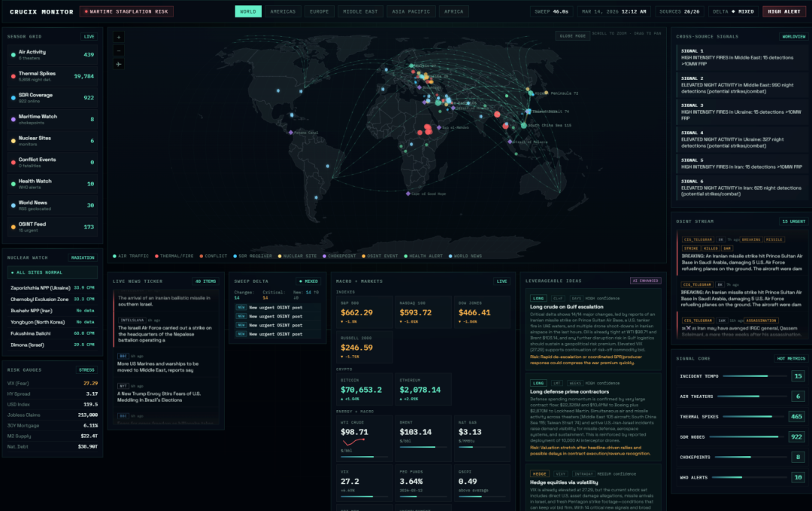Click the Radiation badge in Nuclear Watch
This screenshot has width=812, height=511.
click(83, 257)
